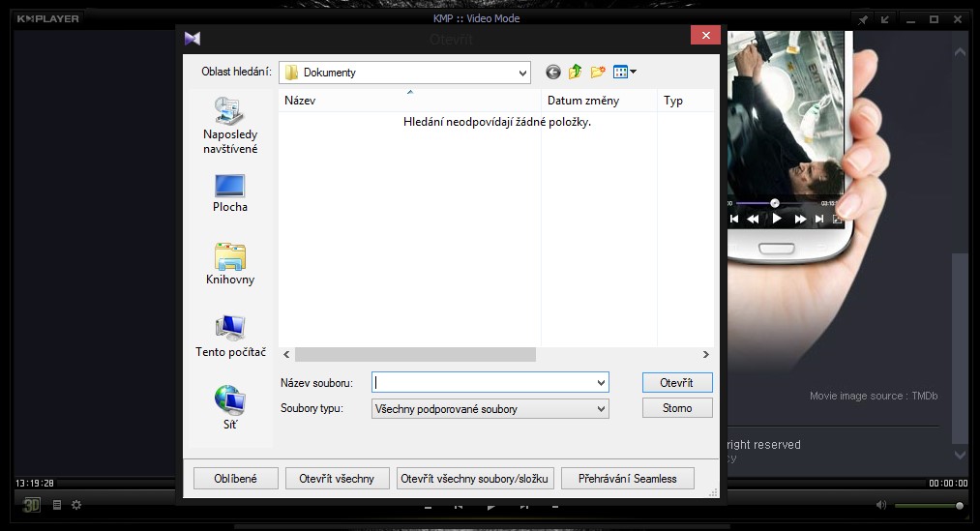The image size is (980, 531).
Task: Click the KMPlayer logo in dialog title
Action: [x=193, y=39]
